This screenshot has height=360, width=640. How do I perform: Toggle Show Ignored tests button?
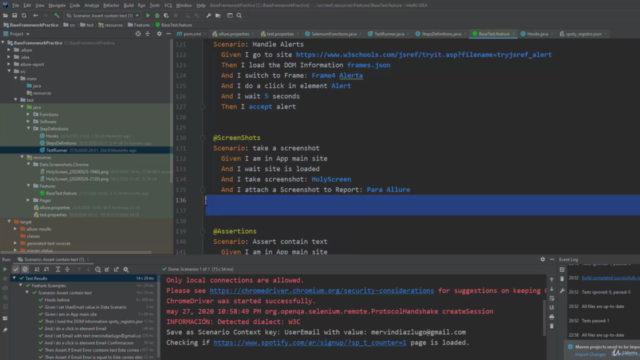25,269
